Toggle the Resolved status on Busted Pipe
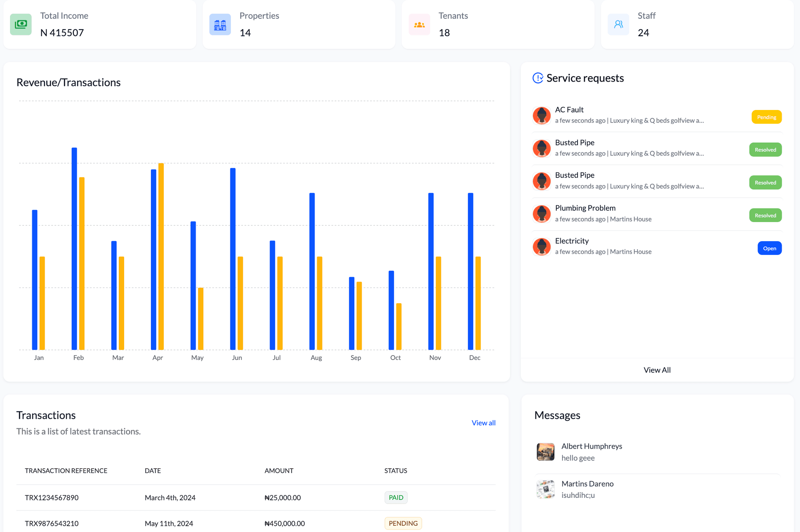The width and height of the screenshot is (800, 532). coord(765,149)
